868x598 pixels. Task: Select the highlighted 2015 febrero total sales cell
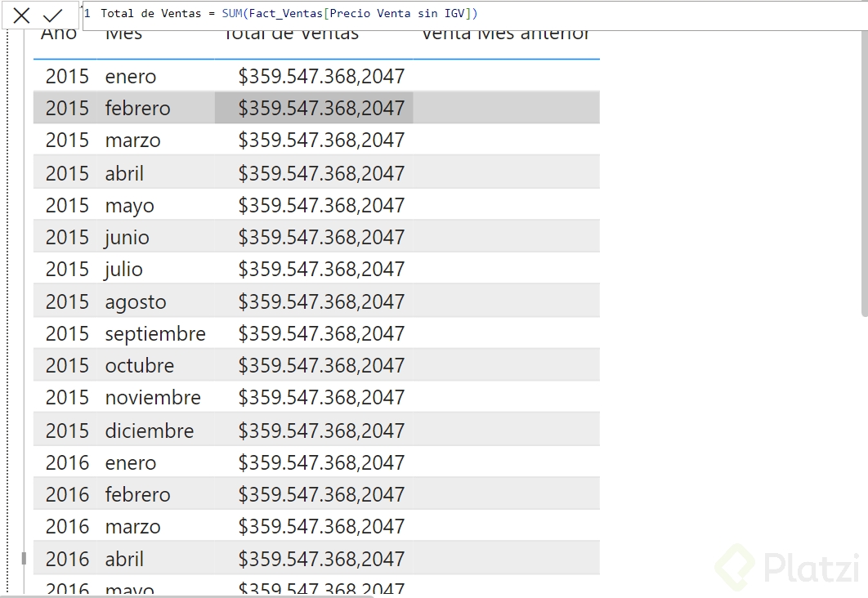tap(320, 109)
